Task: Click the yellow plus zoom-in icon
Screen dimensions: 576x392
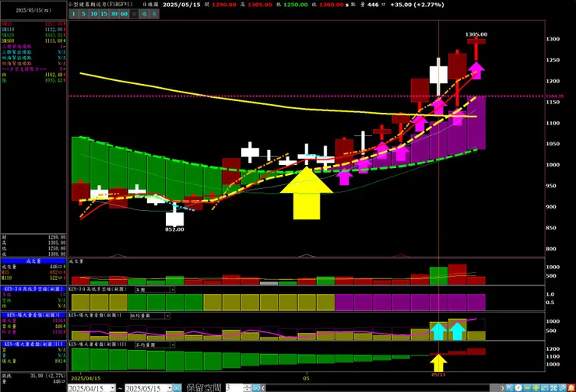Action: (x=536, y=388)
